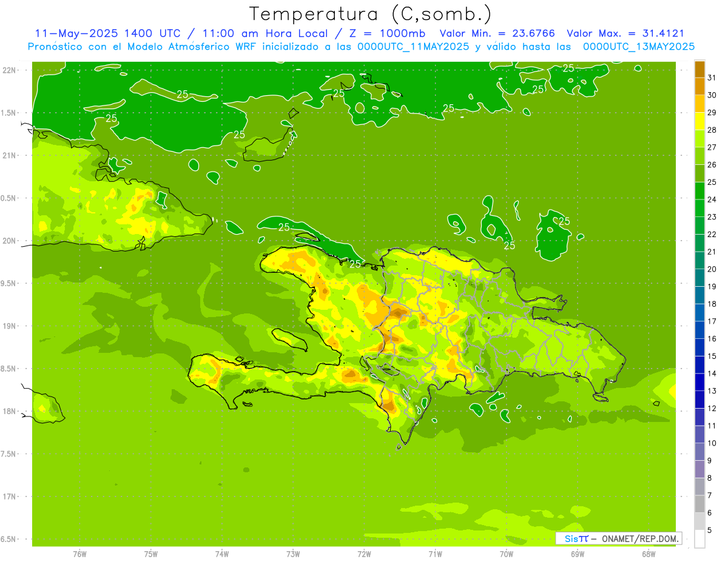Screen dimensions: 728x562
Task: Pick the orange swatch between 30 and 31
Action: click(699, 87)
